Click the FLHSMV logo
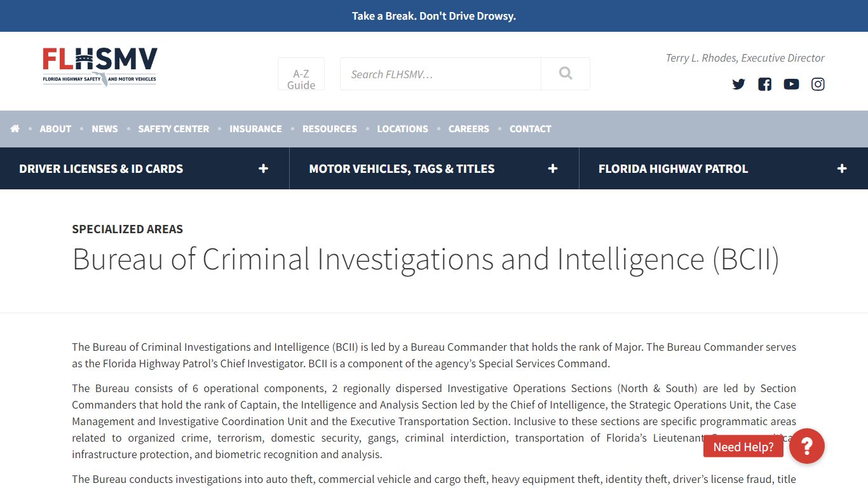This screenshot has width=868, height=488. click(100, 67)
